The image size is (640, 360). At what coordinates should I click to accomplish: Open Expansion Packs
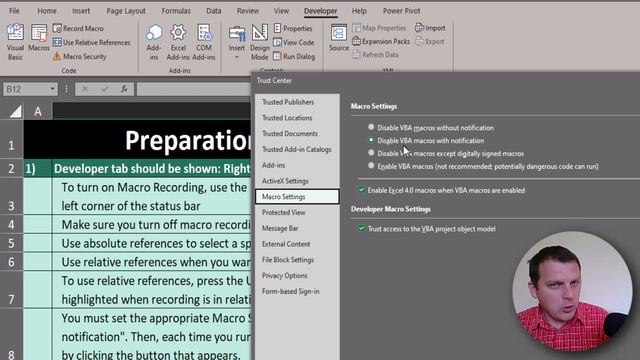click(x=381, y=41)
